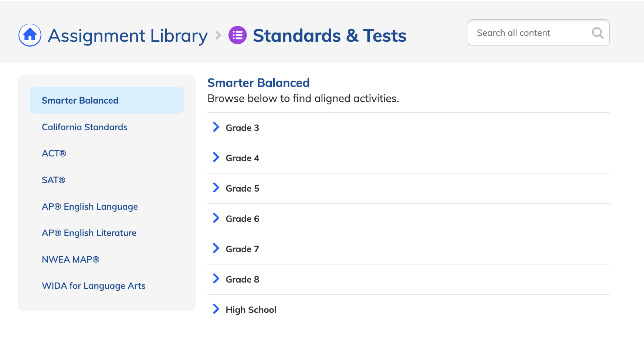Expand the Grade 7 section chevron

[216, 249]
